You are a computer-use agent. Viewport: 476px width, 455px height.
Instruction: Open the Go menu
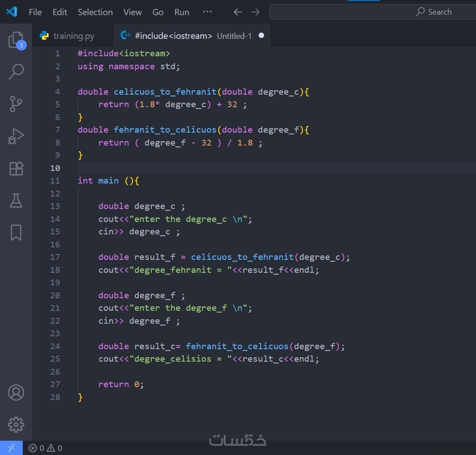(x=158, y=12)
